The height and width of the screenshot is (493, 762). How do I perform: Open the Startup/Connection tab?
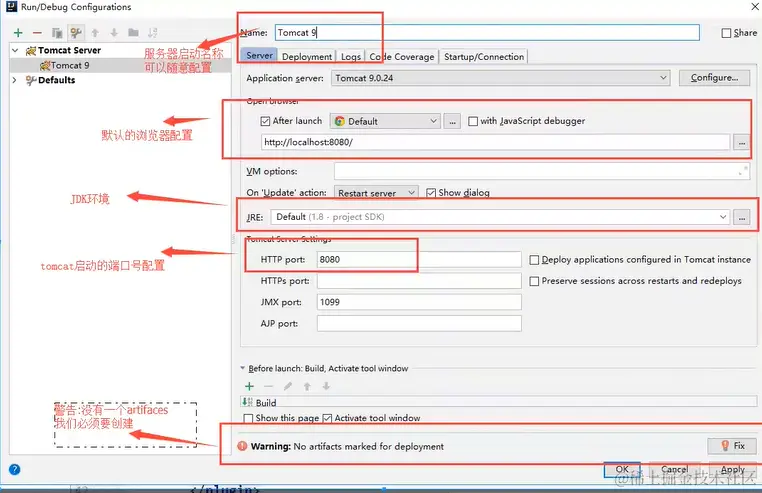tap(484, 56)
